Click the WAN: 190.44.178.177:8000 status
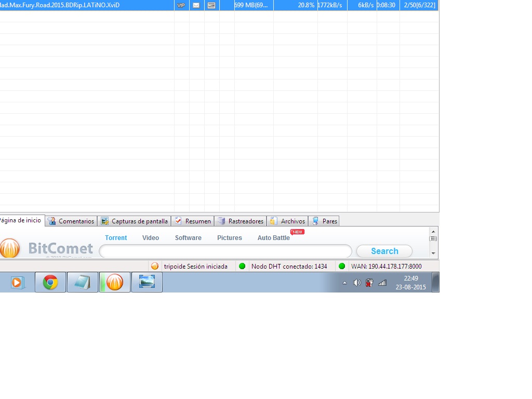This screenshot has height=399, width=532. [x=387, y=267]
